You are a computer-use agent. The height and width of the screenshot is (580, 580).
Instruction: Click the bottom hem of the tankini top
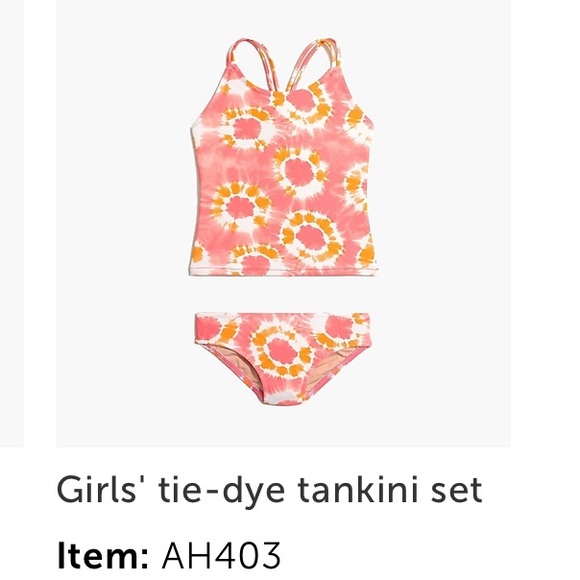pos(284,272)
